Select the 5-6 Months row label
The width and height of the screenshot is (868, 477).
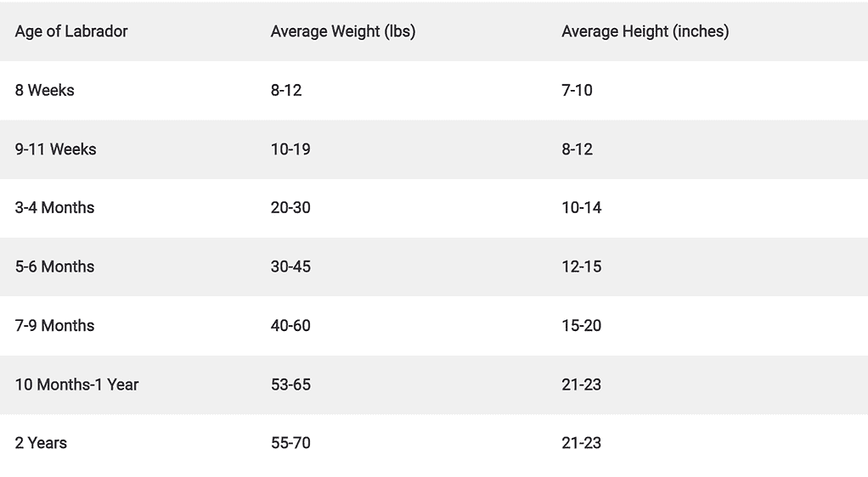pyautogui.click(x=54, y=267)
